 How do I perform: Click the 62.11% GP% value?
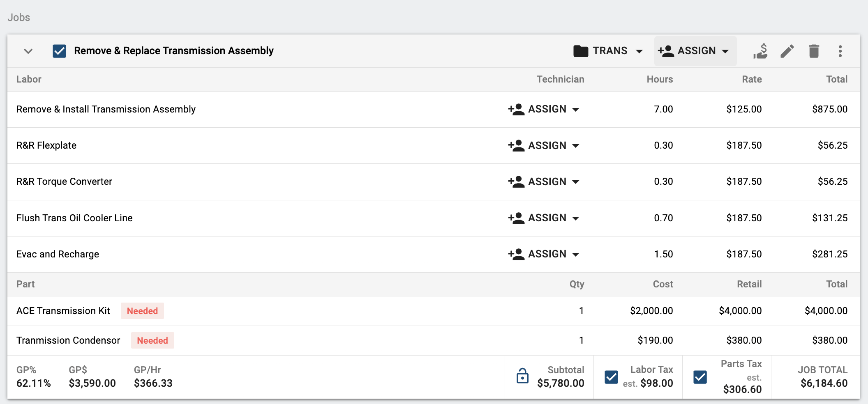34,383
